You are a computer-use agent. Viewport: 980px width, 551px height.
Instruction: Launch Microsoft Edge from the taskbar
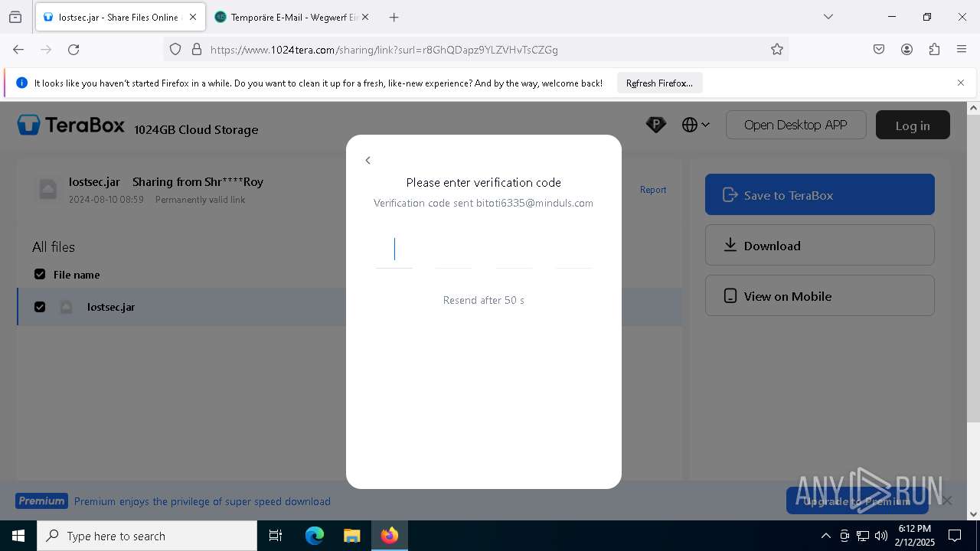click(315, 536)
